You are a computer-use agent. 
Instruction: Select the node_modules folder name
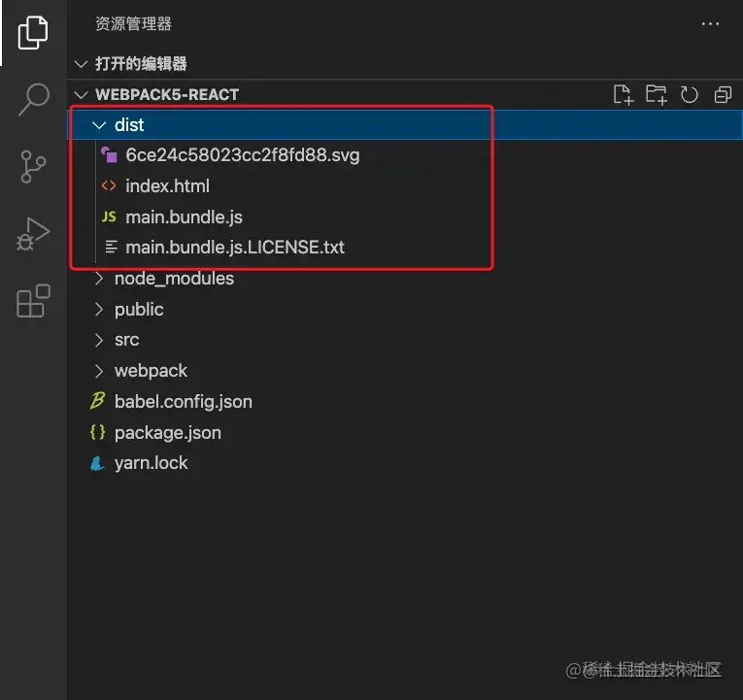point(174,279)
